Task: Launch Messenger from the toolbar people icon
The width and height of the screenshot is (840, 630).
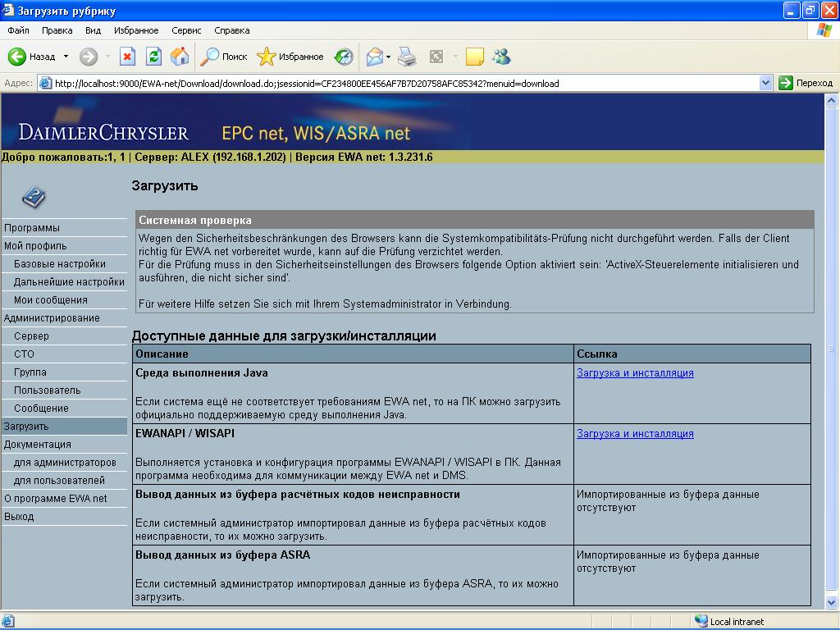Action: 502,57
